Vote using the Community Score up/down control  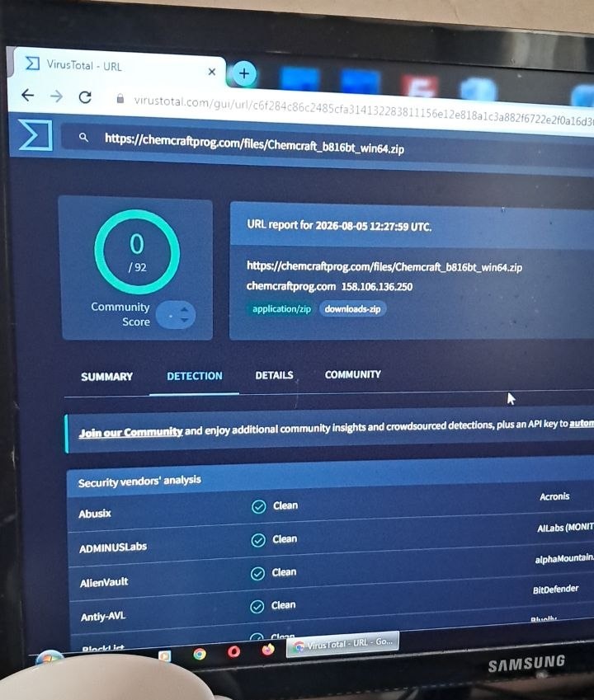176,315
